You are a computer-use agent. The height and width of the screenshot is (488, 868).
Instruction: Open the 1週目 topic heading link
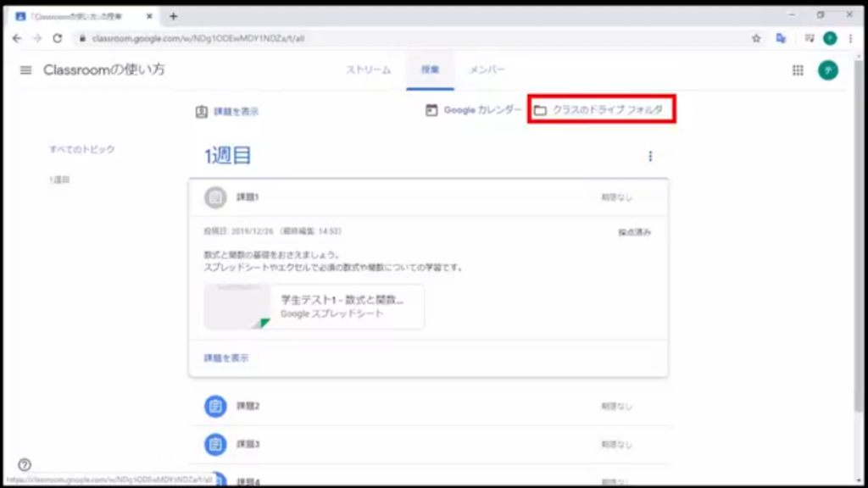click(227, 156)
